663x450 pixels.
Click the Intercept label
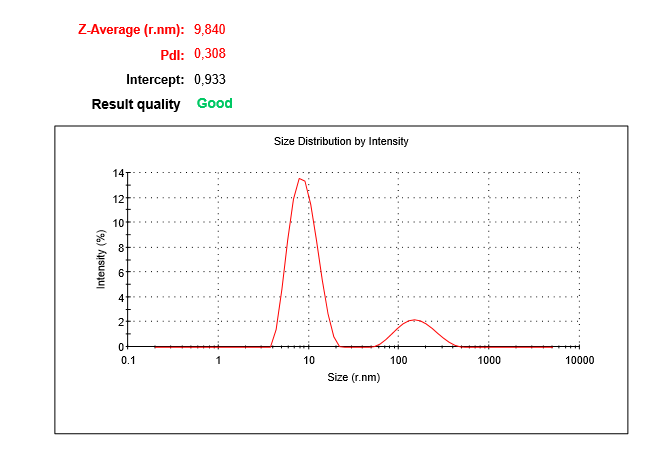coord(155,79)
